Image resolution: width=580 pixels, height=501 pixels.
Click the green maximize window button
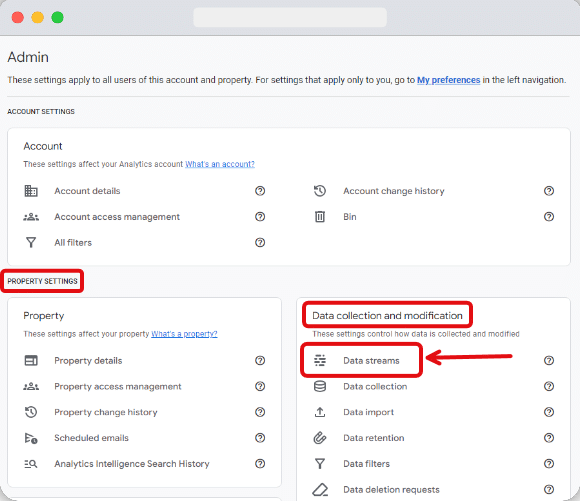point(57,17)
